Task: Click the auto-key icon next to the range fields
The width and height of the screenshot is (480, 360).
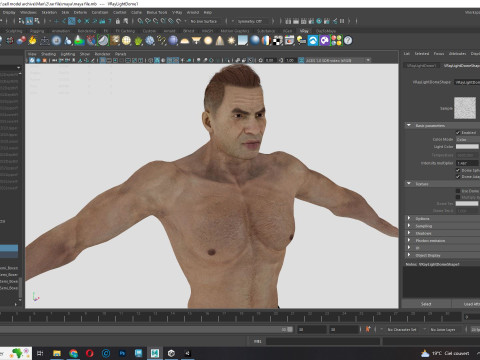Action: click(x=368, y=329)
